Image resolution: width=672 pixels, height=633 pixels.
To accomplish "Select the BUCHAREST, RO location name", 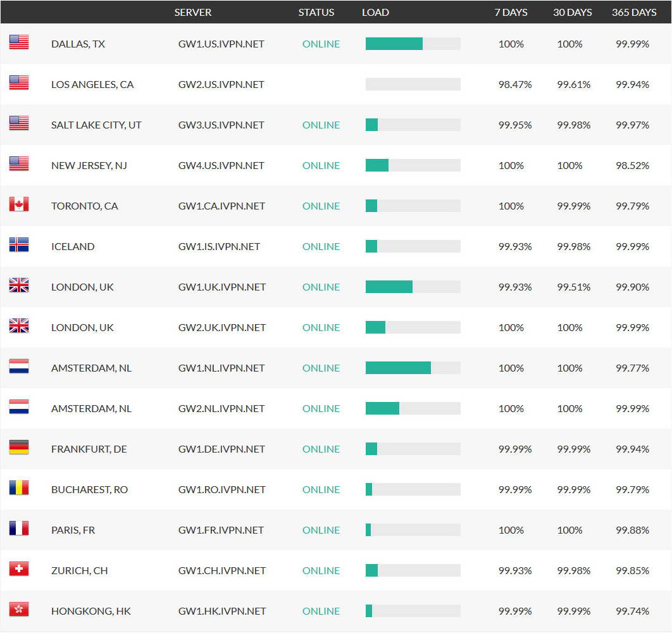I will click(x=90, y=490).
